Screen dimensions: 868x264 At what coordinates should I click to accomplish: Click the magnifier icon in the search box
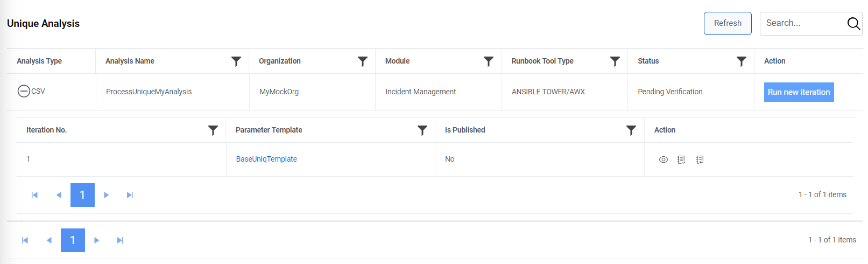[853, 23]
